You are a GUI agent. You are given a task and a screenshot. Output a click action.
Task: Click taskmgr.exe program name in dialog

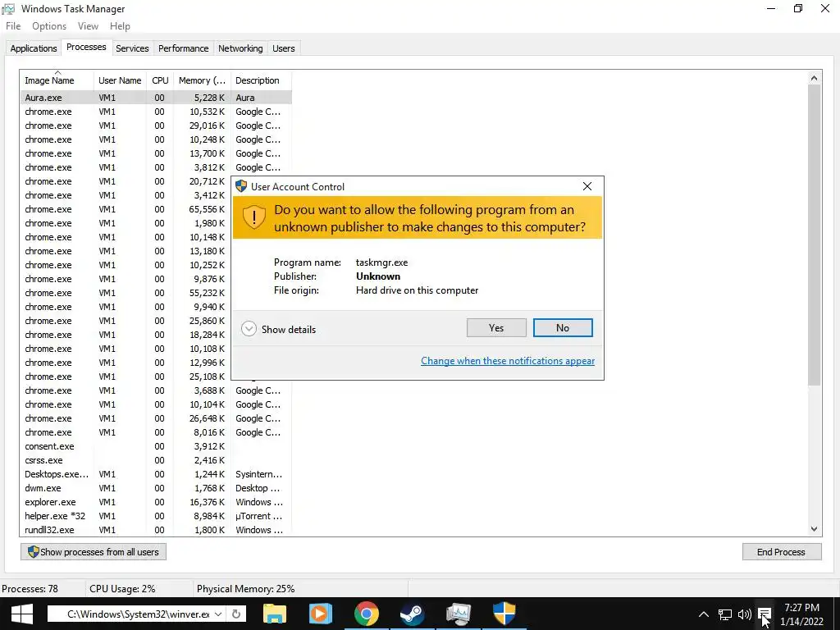[x=382, y=262]
